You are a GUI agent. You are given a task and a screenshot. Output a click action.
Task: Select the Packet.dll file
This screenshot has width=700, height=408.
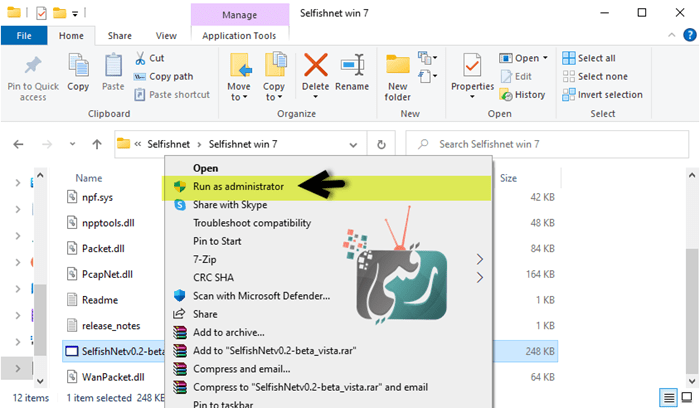(x=103, y=249)
